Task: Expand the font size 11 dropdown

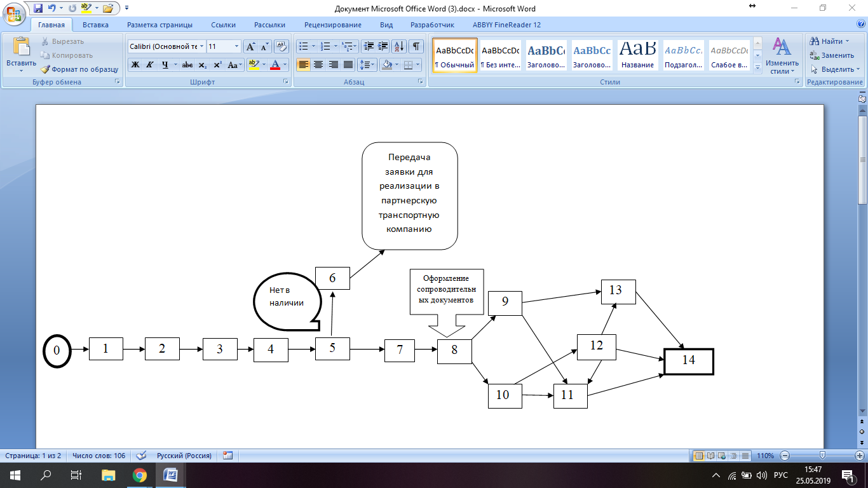Action: point(237,46)
